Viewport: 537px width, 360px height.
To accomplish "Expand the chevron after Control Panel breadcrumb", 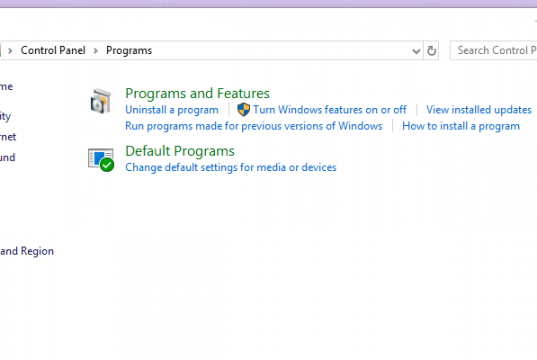I will coord(96,51).
